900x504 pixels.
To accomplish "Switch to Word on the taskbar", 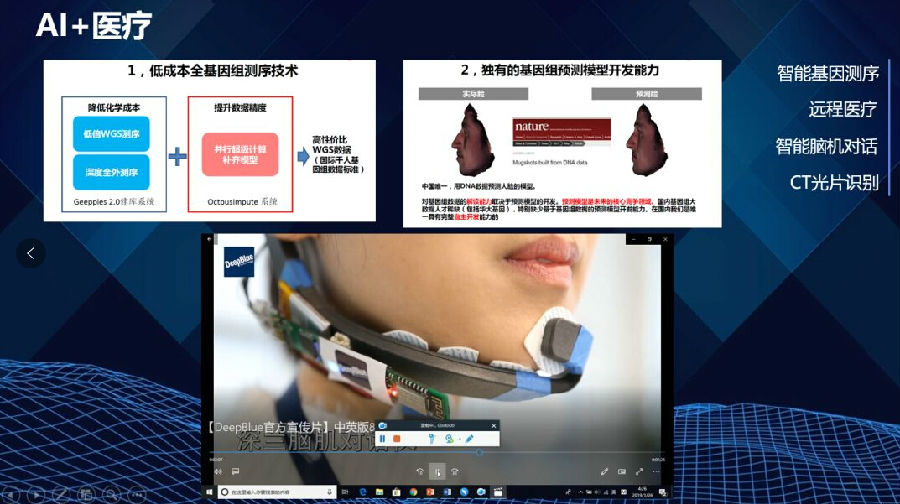I will (447, 492).
